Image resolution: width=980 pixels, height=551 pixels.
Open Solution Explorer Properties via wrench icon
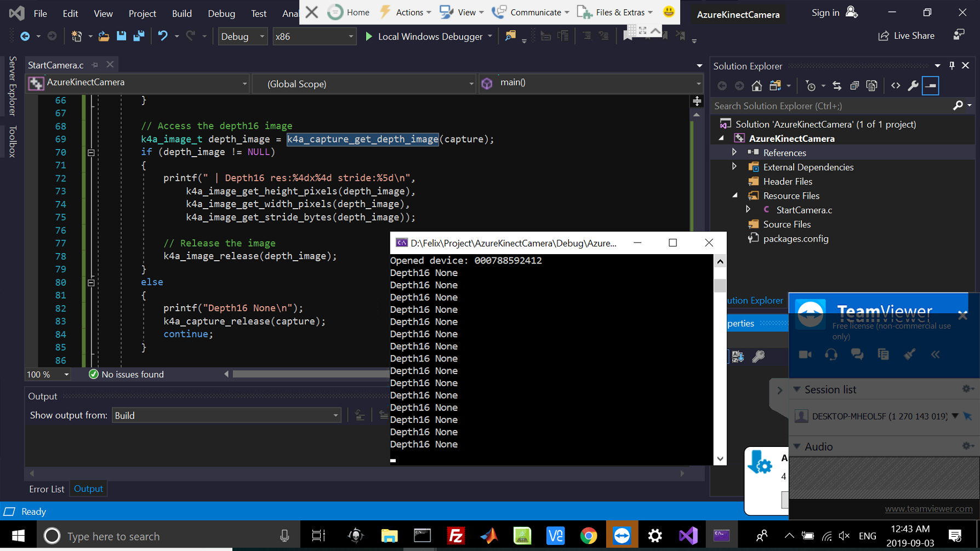[913, 85]
